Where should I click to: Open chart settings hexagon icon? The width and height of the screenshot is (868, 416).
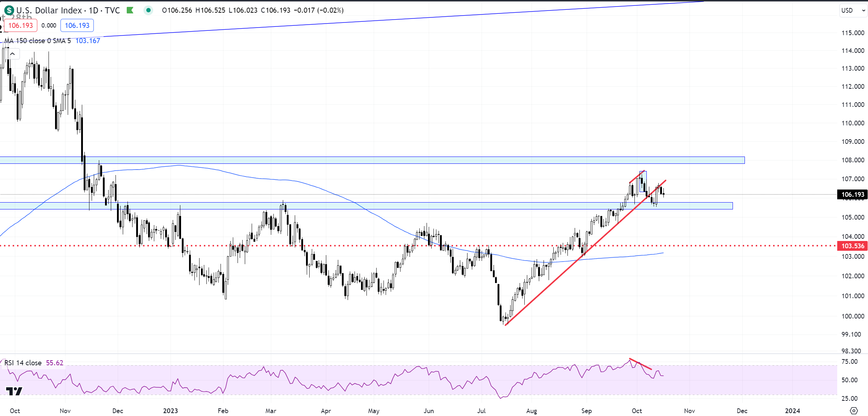click(854, 411)
